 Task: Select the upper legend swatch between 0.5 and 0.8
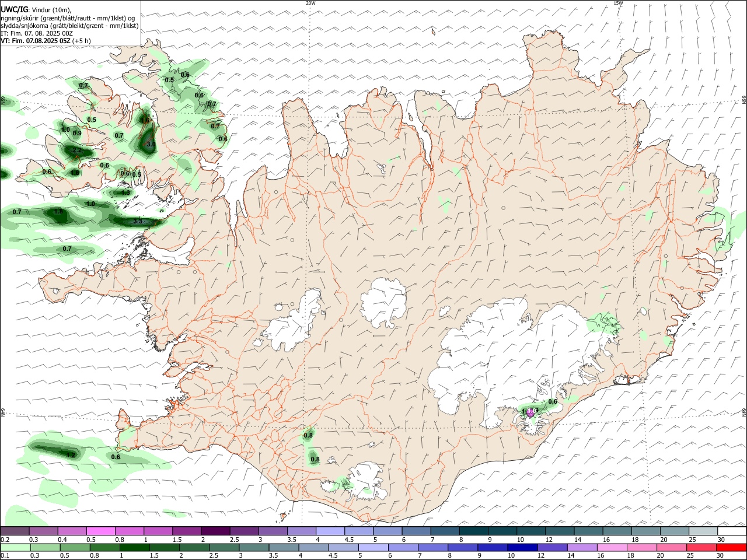coord(100,531)
